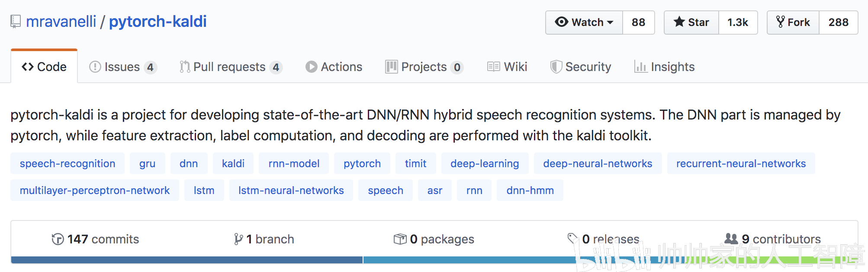The width and height of the screenshot is (868, 272).
Task: View the 1.3k stargazers count
Action: 738,23
